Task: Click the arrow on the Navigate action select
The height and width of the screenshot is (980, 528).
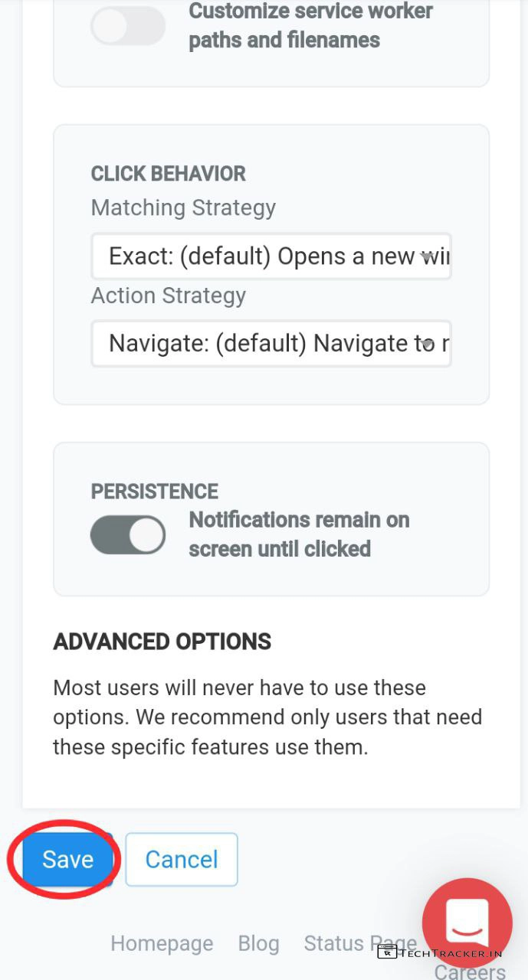Action: [x=428, y=344]
